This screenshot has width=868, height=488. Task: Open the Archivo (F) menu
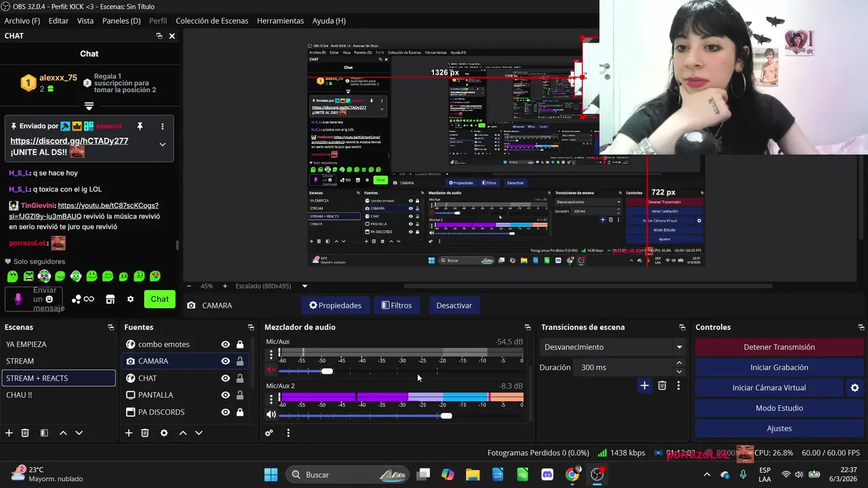tap(22, 21)
